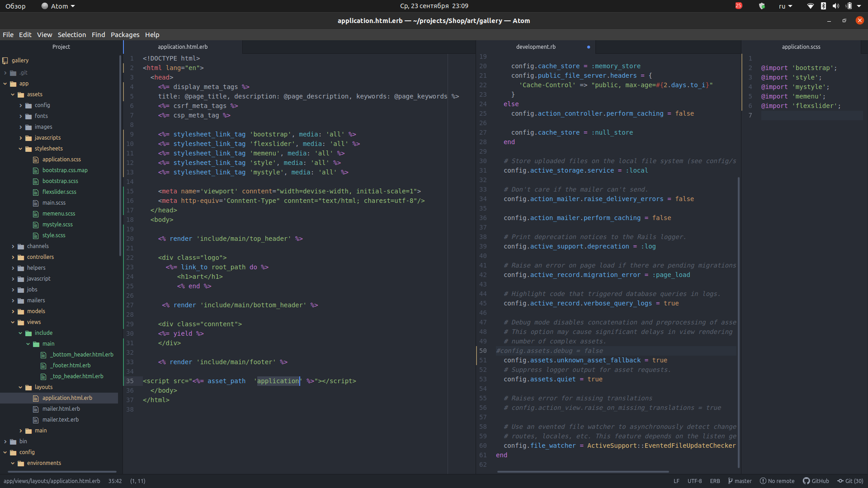Switch to the development.rb tab
The width and height of the screenshot is (868, 488).
pos(536,47)
